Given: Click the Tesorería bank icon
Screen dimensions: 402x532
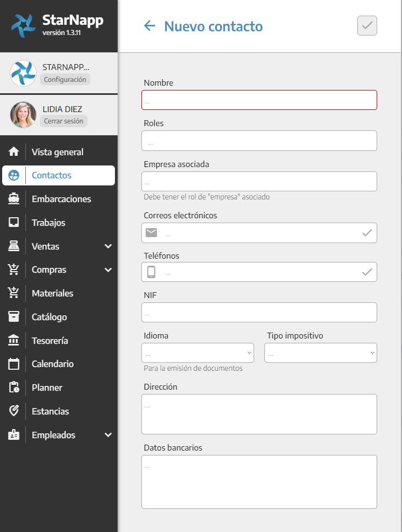Looking at the screenshot, I should tap(14, 341).
